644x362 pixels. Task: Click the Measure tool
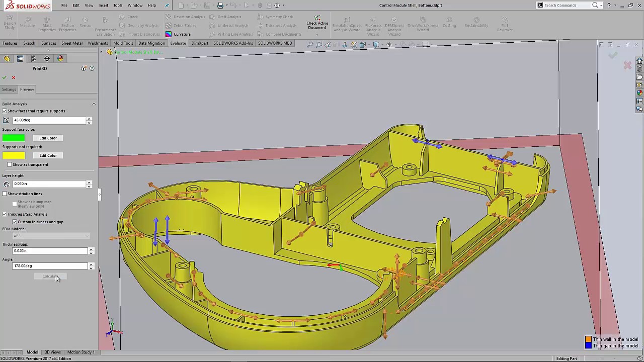[27, 22]
